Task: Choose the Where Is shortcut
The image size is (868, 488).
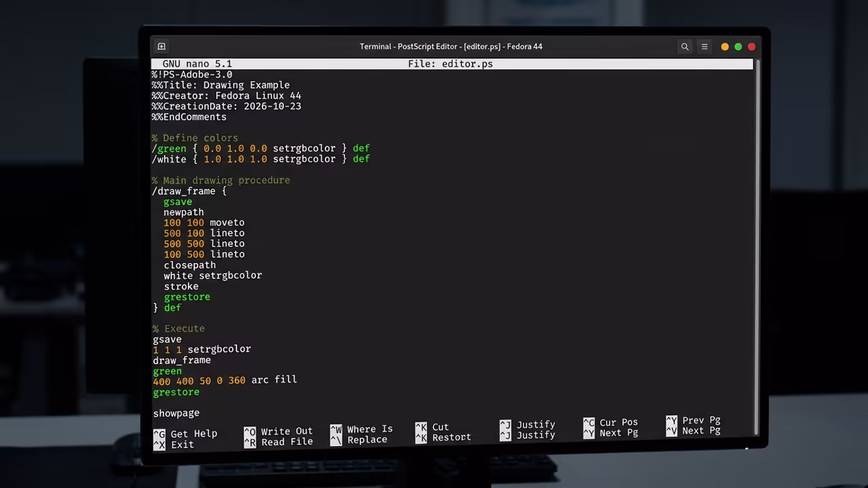Action: click(361, 429)
